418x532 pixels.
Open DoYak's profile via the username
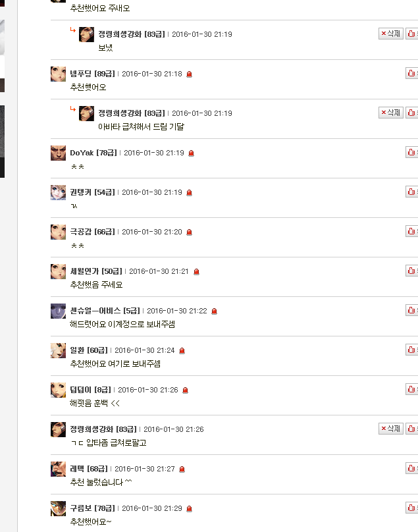click(x=82, y=153)
